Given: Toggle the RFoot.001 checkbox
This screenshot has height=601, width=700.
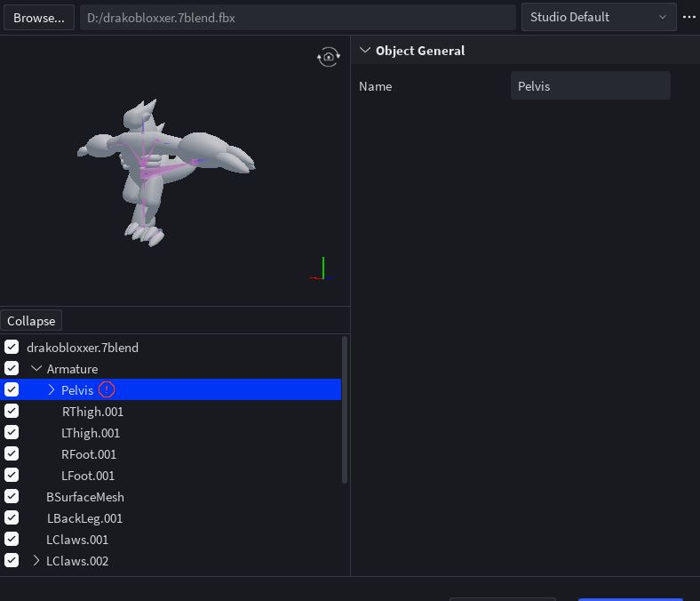Looking at the screenshot, I should click(x=12, y=453).
